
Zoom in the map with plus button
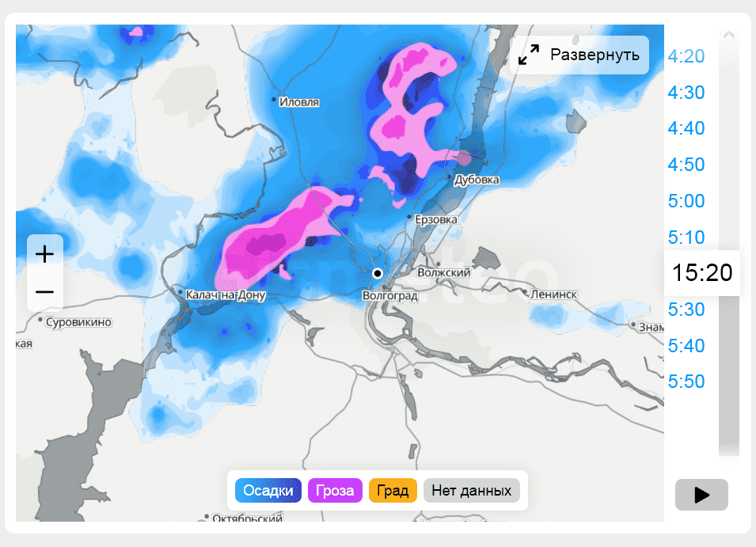coord(45,254)
